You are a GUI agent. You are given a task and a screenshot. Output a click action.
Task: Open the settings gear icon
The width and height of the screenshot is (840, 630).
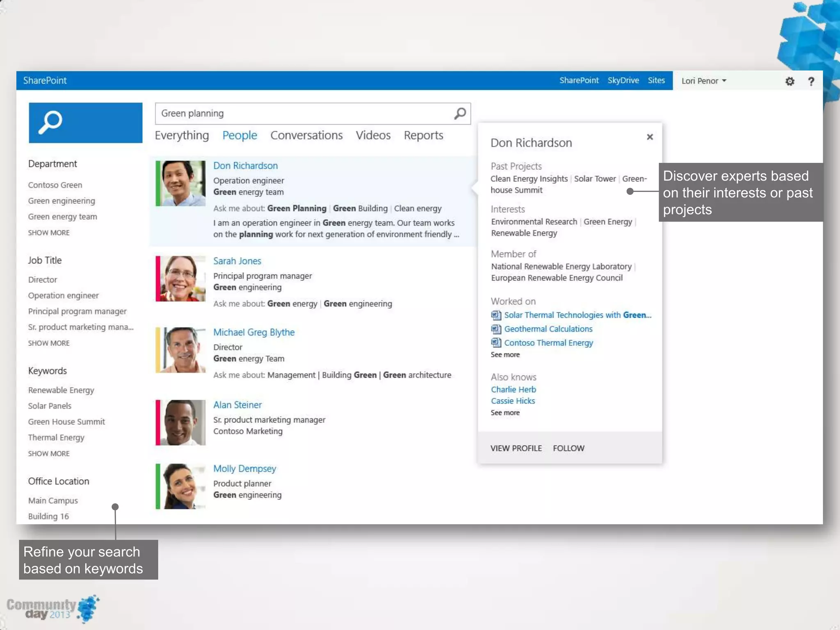click(x=790, y=81)
